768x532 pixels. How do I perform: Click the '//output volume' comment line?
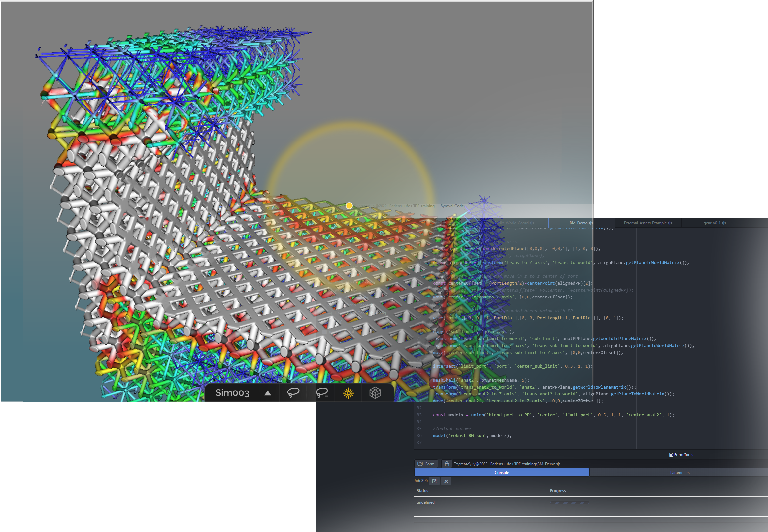(x=452, y=429)
